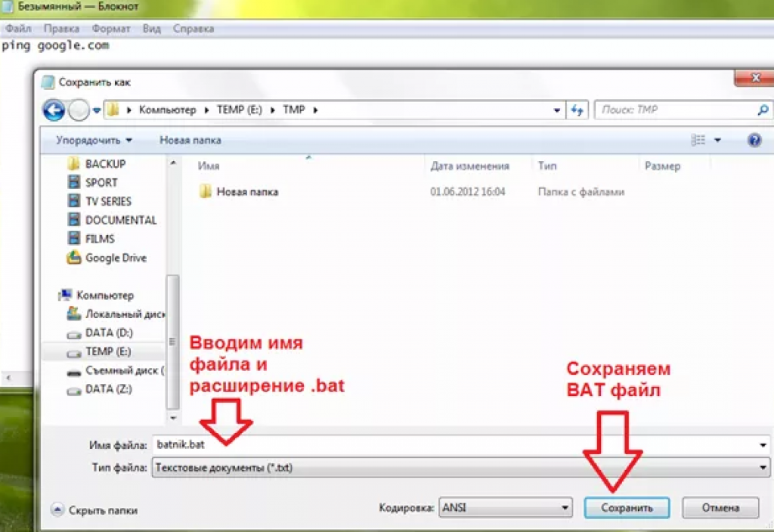
Task: Sort by Тип column header
Action: coord(547,165)
